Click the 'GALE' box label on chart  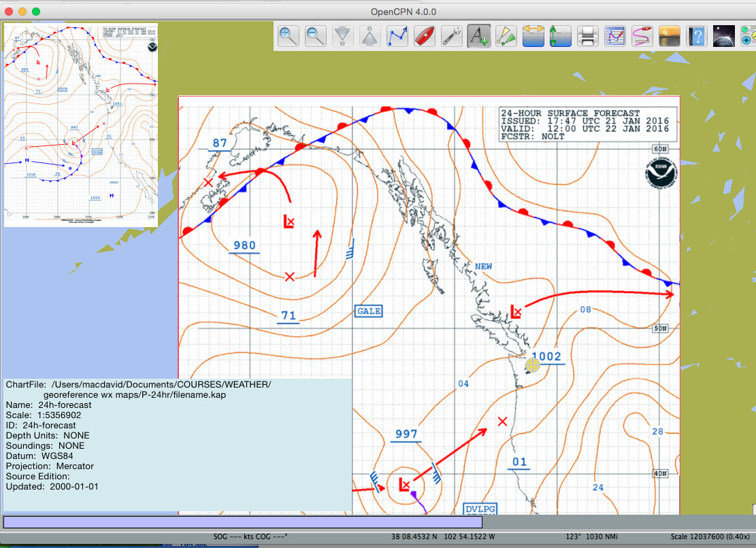pyautogui.click(x=369, y=311)
